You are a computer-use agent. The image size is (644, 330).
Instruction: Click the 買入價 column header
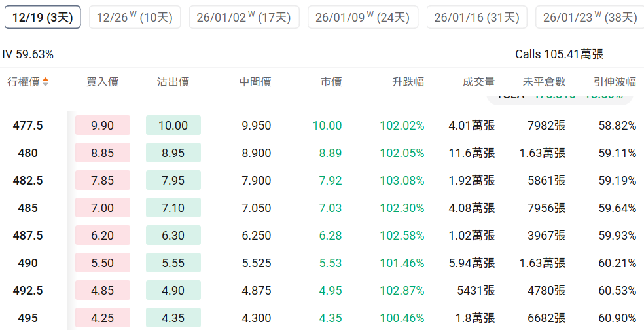pyautogui.click(x=102, y=82)
